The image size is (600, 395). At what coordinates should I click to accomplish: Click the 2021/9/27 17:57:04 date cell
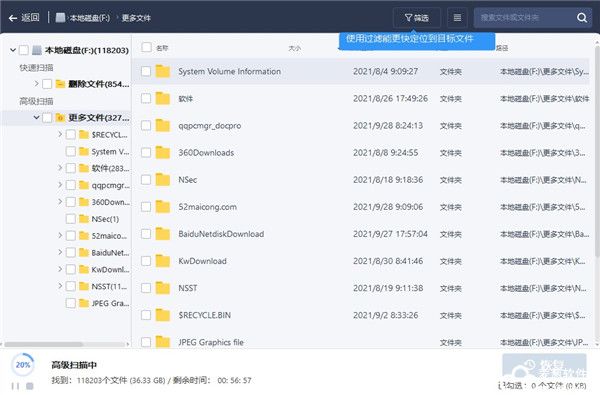(390, 234)
